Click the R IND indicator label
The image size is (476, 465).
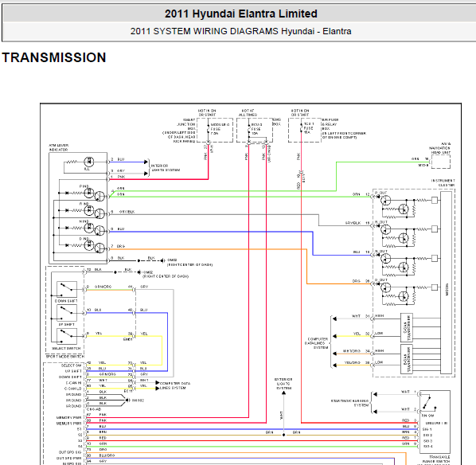(x=84, y=204)
